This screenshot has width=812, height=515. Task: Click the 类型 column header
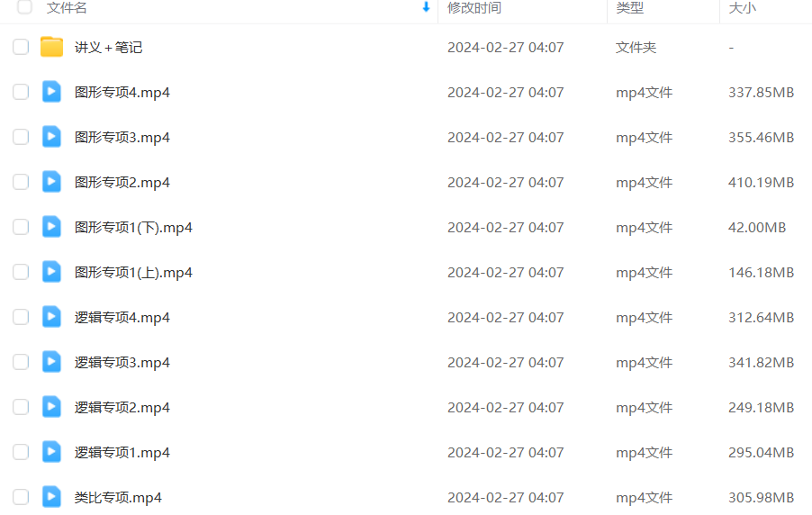click(x=630, y=8)
